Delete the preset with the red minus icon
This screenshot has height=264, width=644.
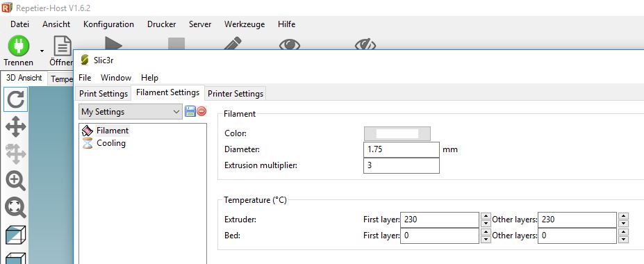point(201,111)
